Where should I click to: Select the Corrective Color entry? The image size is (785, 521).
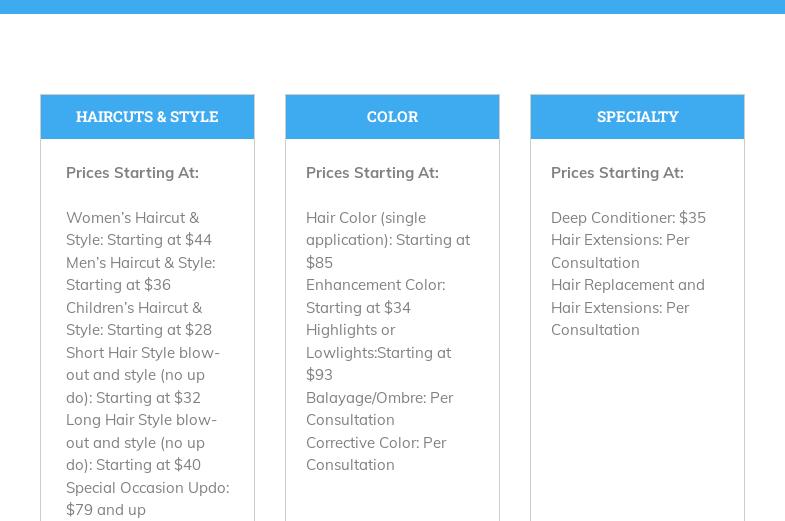click(x=375, y=453)
